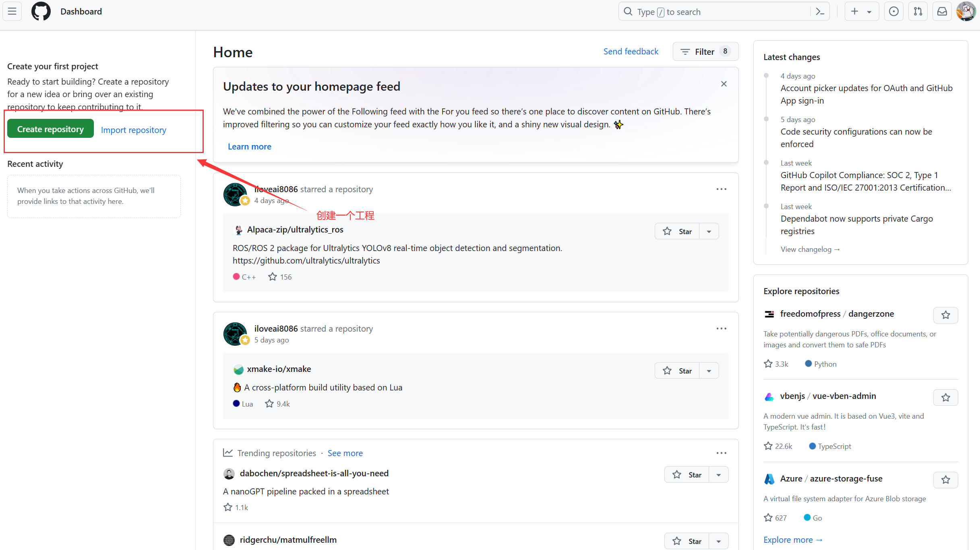Open the user avatar profile menu
This screenshot has height=550, width=980.
tap(966, 12)
